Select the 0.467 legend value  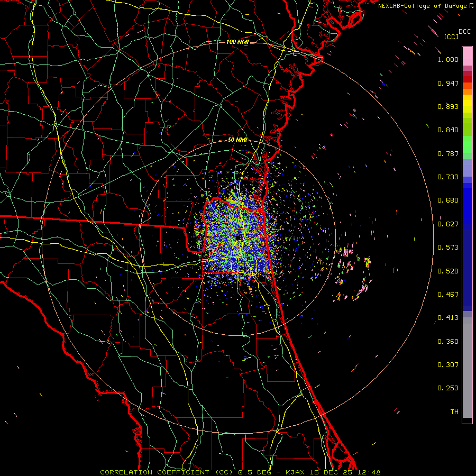[448, 295]
